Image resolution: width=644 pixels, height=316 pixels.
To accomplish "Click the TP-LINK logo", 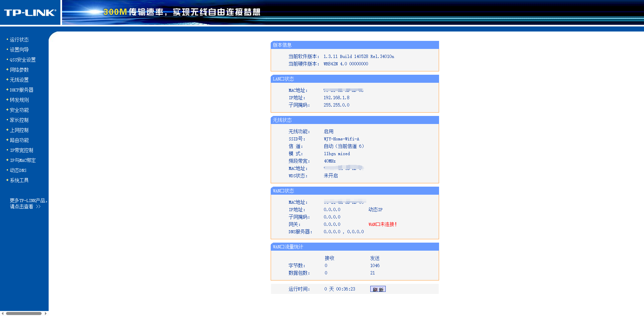I will tap(30, 13).
